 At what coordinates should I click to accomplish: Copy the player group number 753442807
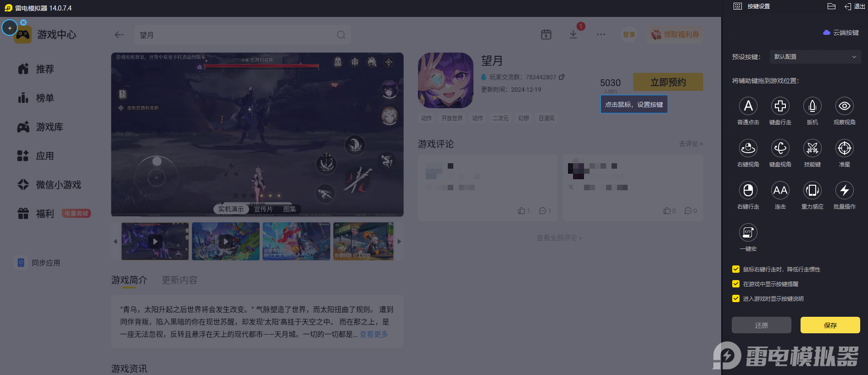click(x=562, y=77)
